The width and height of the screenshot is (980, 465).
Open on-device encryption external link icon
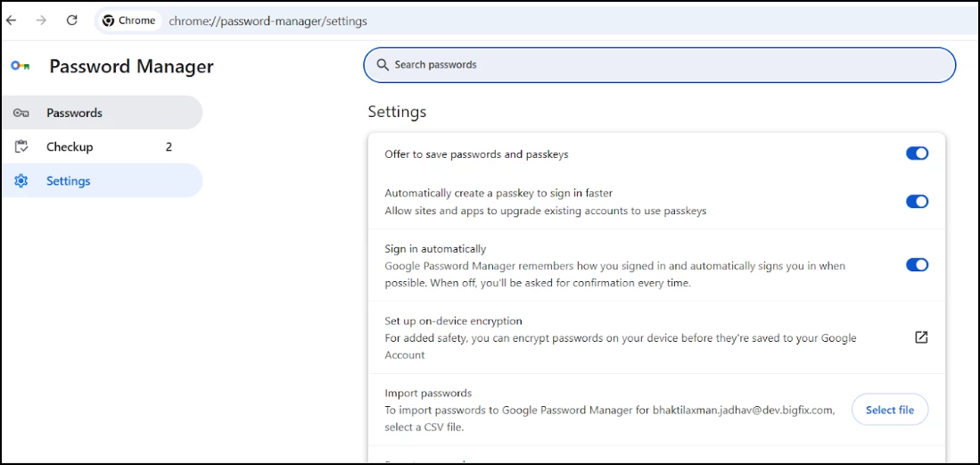click(x=921, y=337)
